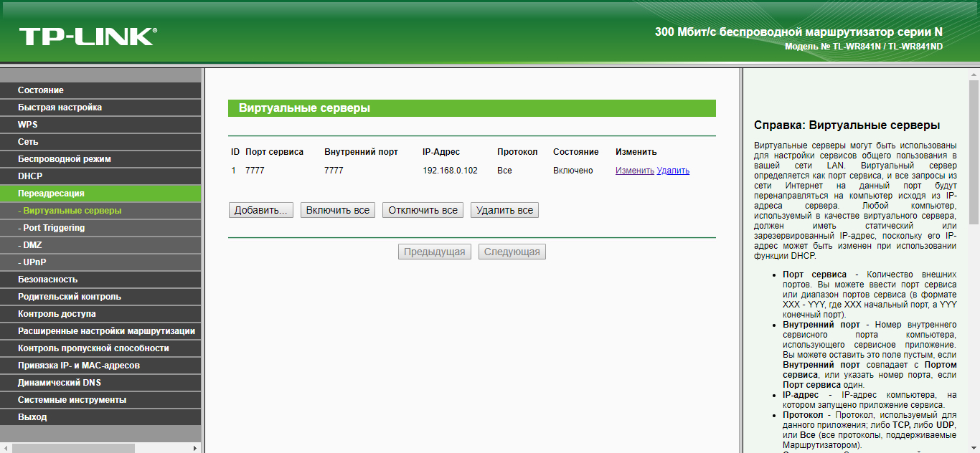
Task: Select the Переадресация menu item
Action: coord(100,194)
